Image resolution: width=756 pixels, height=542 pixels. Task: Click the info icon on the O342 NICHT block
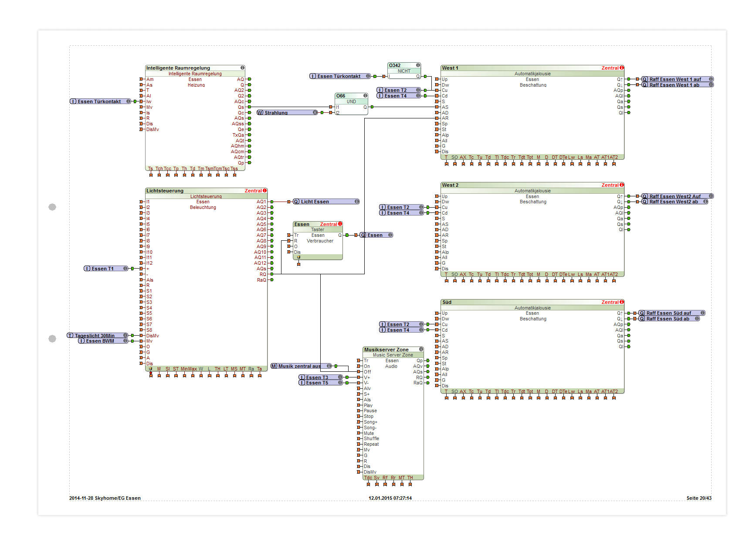pyautogui.click(x=418, y=65)
